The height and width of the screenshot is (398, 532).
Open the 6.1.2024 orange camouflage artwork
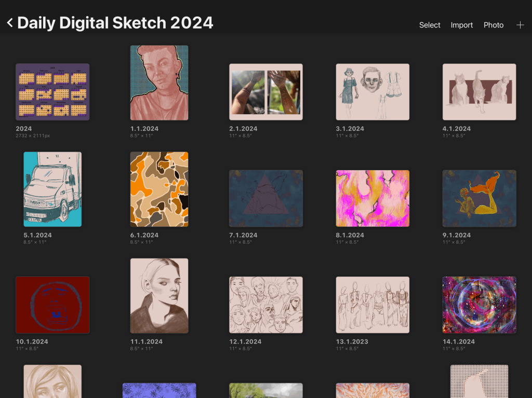tap(159, 189)
